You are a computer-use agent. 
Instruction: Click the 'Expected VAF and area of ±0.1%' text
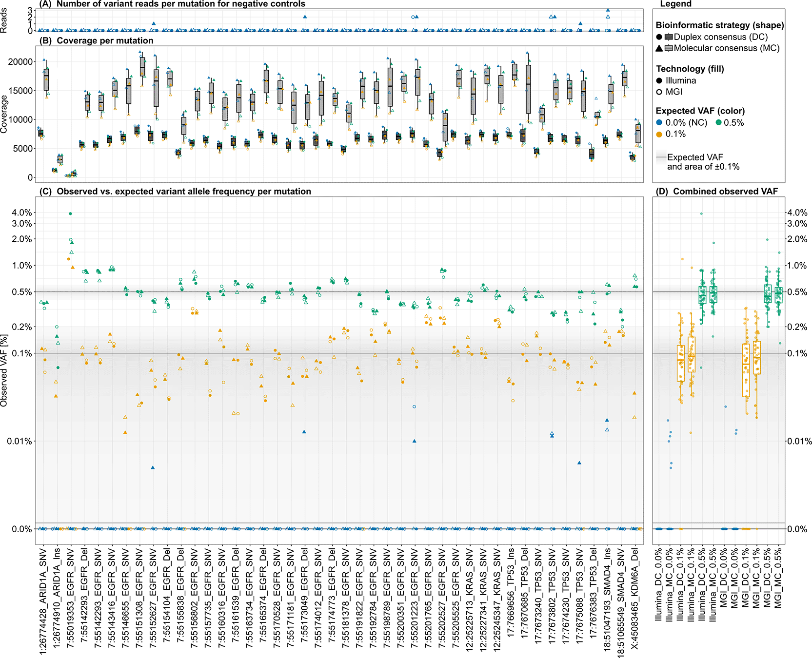pyautogui.click(x=703, y=162)
